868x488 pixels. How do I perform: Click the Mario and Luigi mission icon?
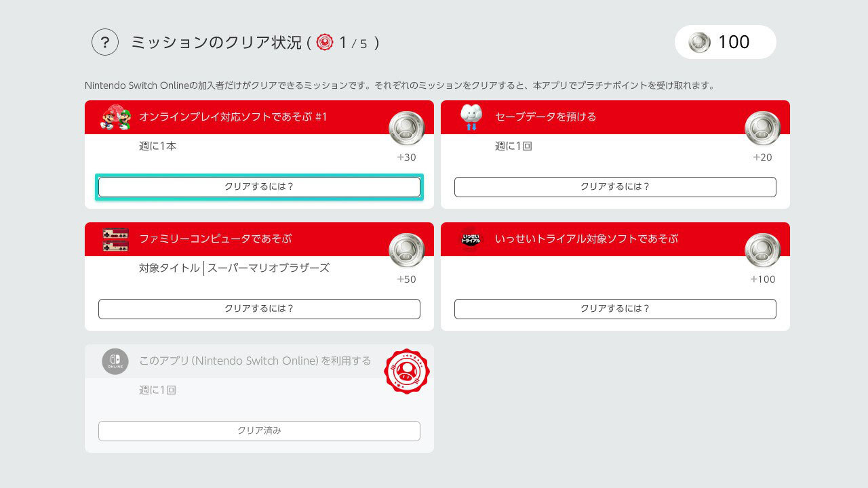coord(115,117)
